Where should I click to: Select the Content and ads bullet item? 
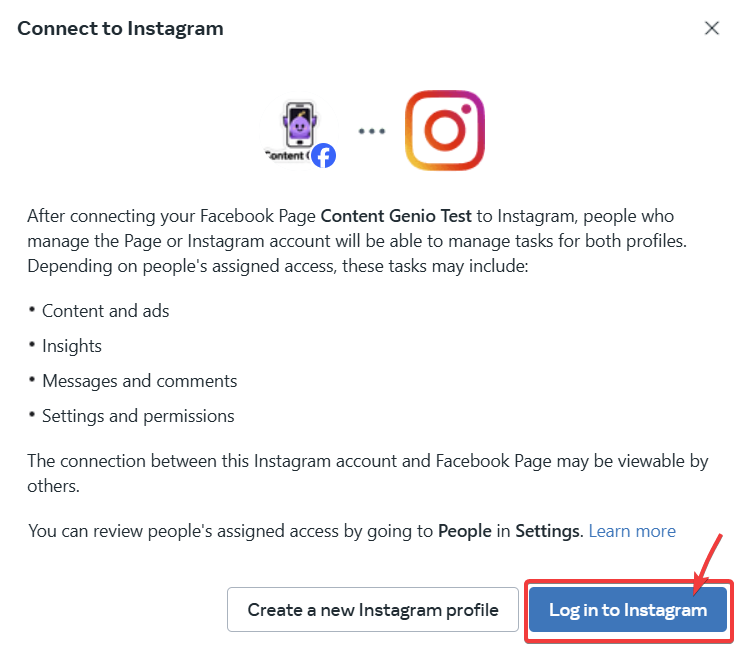click(106, 311)
